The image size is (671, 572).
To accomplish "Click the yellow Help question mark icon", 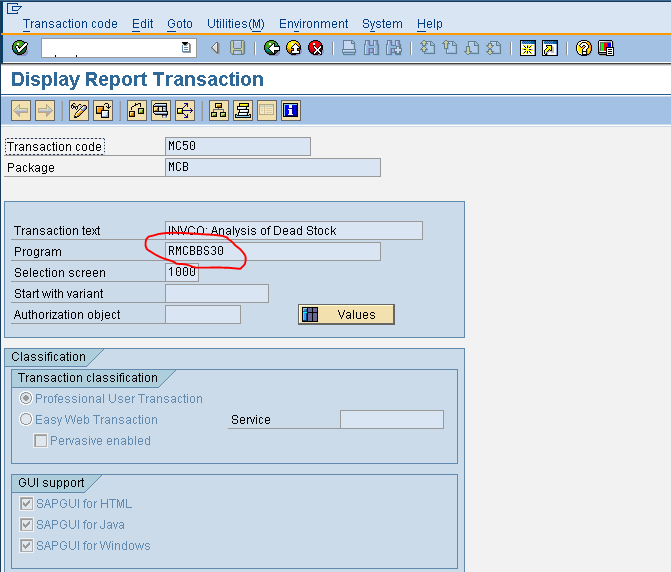I will (584, 48).
